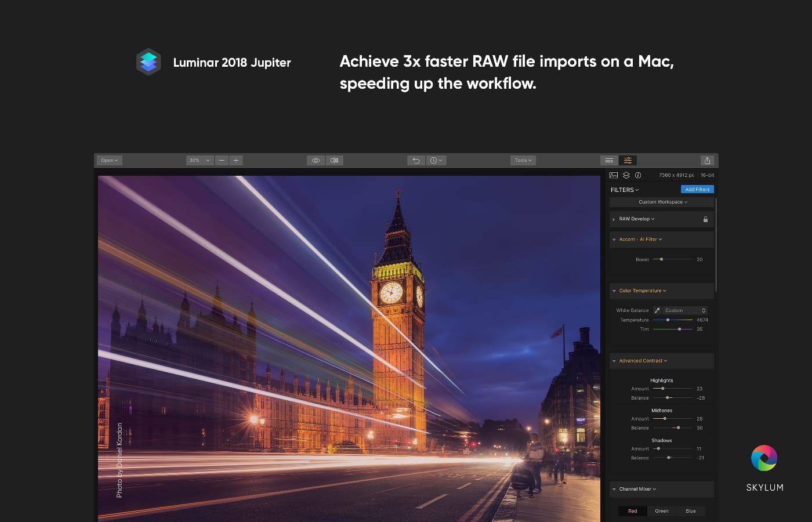Click the share/export icon

tap(707, 161)
